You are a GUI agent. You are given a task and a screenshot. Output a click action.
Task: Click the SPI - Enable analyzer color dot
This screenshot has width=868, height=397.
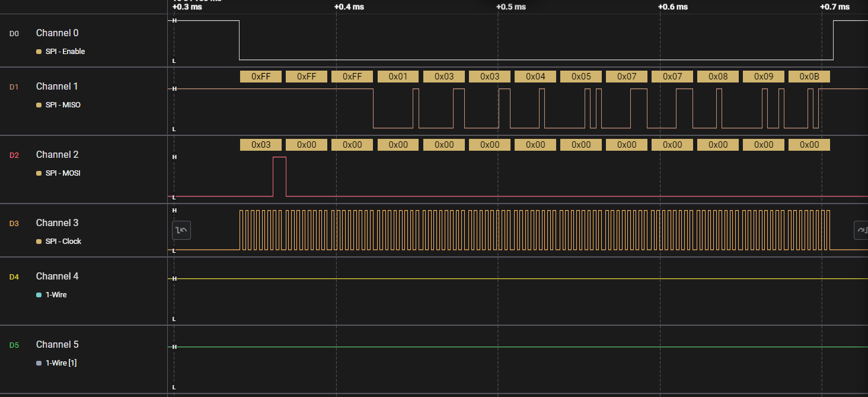pyautogui.click(x=39, y=52)
